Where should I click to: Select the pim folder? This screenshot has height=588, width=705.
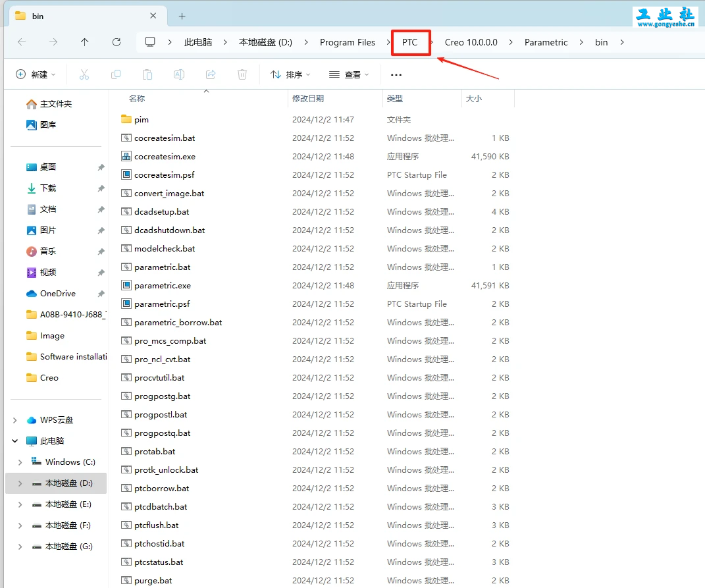click(x=135, y=120)
